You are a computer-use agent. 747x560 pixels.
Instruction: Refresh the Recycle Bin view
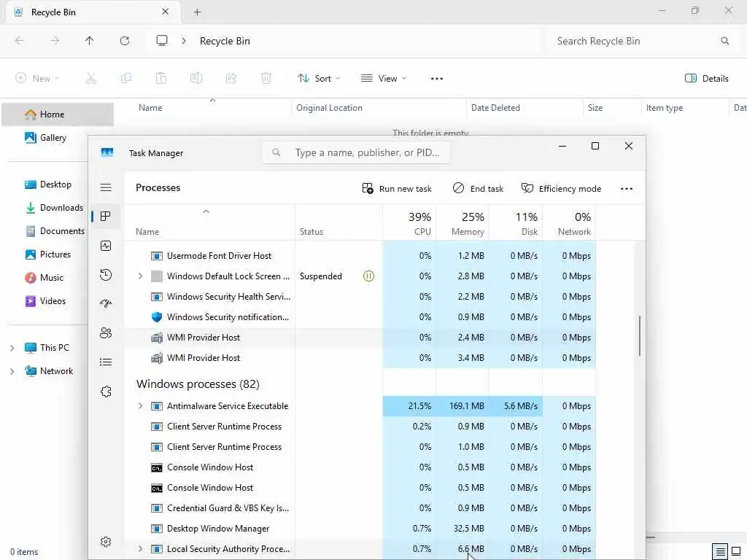tap(125, 41)
